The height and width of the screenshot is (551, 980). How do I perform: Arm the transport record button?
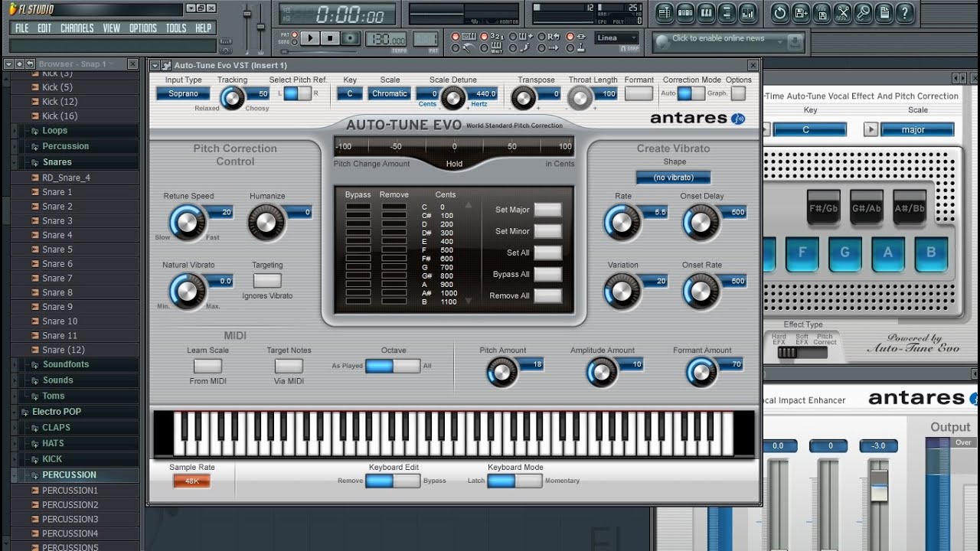point(350,37)
